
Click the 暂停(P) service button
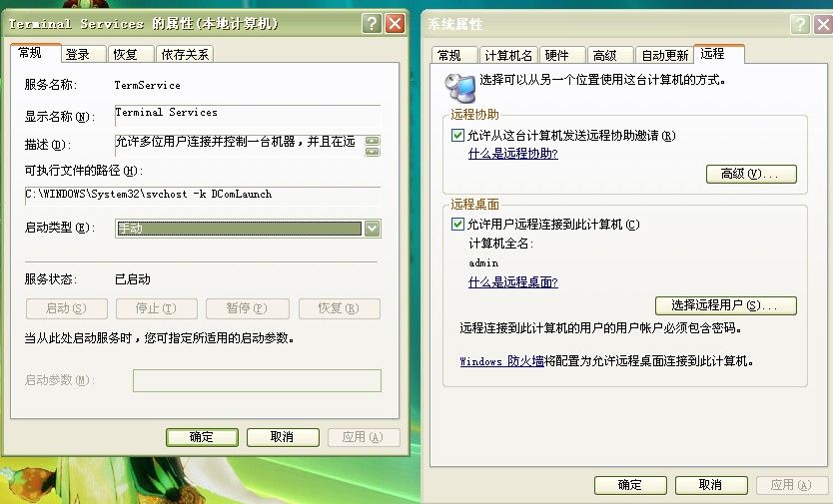248,308
